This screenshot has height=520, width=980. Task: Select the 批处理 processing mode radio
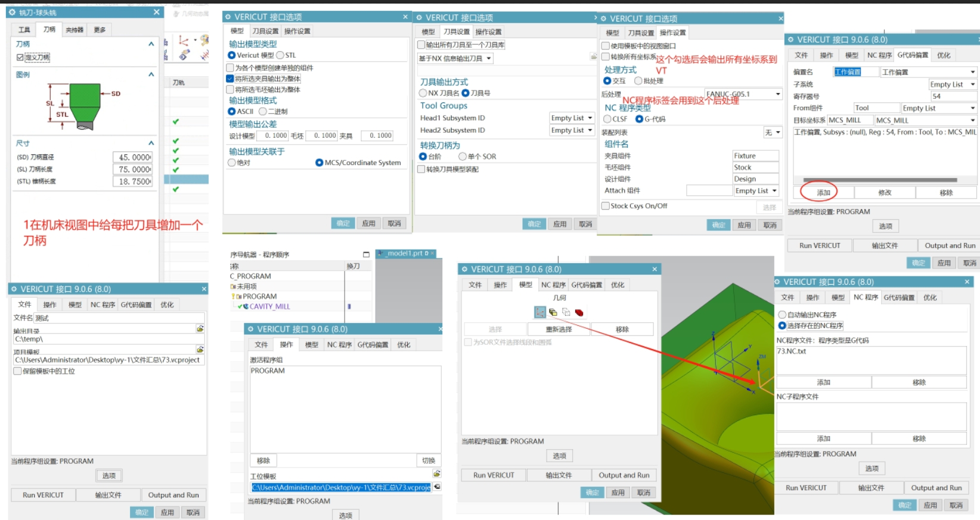coord(638,81)
